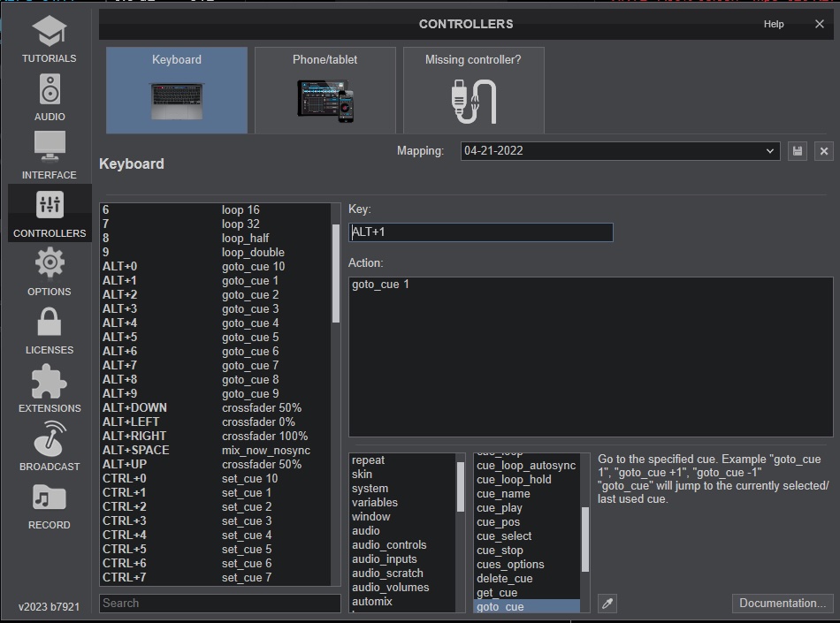
Task: Click the Search input field
Action: [221, 603]
